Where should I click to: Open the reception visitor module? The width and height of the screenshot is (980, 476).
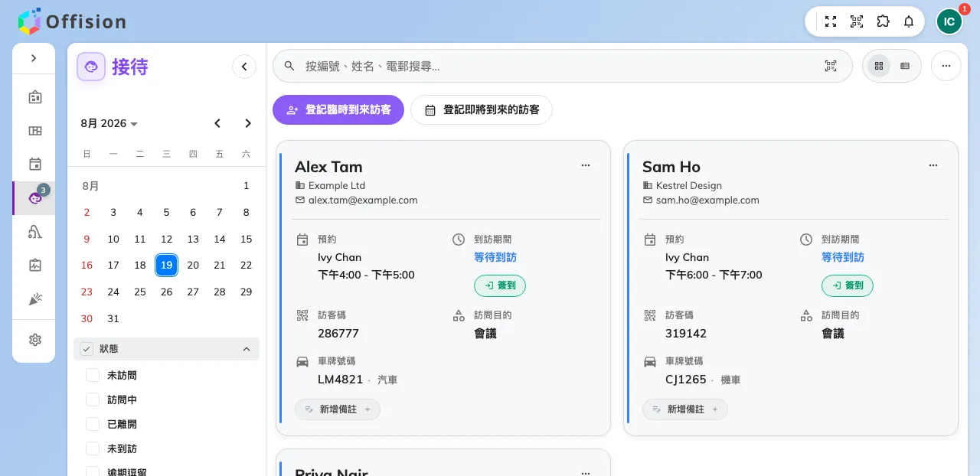click(34, 198)
